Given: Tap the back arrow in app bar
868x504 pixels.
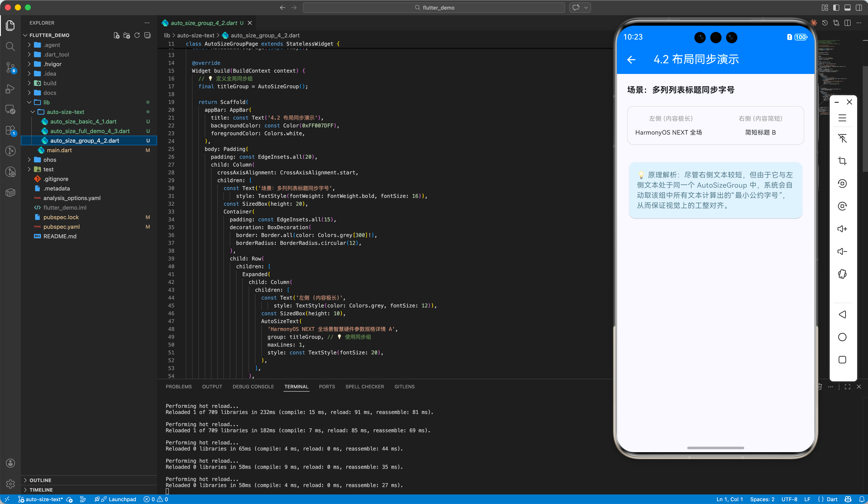Looking at the screenshot, I should coord(631,60).
